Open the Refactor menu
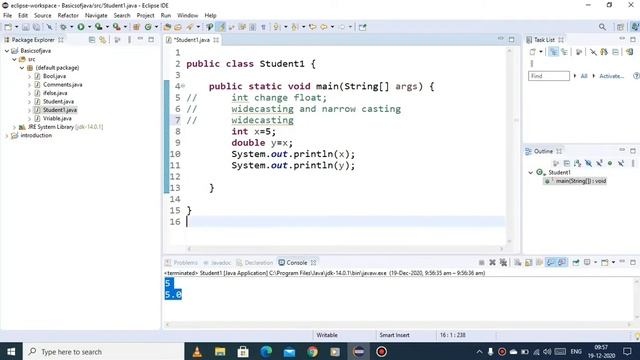Screen dimensions: 640x360 [x=68, y=16]
